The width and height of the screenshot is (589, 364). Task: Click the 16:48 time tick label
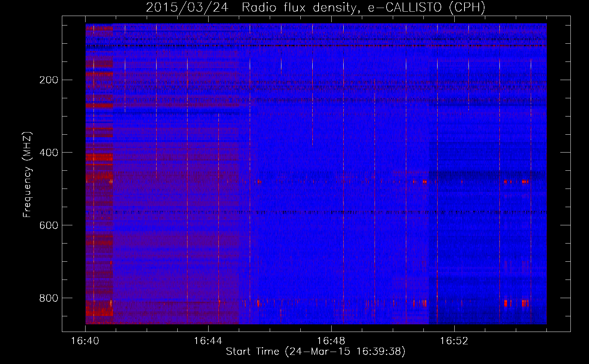point(331,341)
